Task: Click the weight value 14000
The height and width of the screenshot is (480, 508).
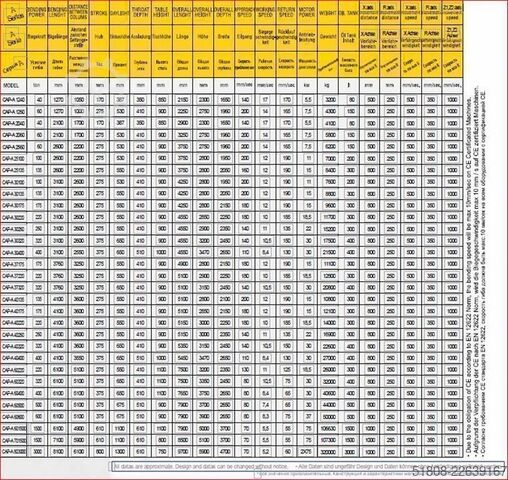Action: [330, 323]
